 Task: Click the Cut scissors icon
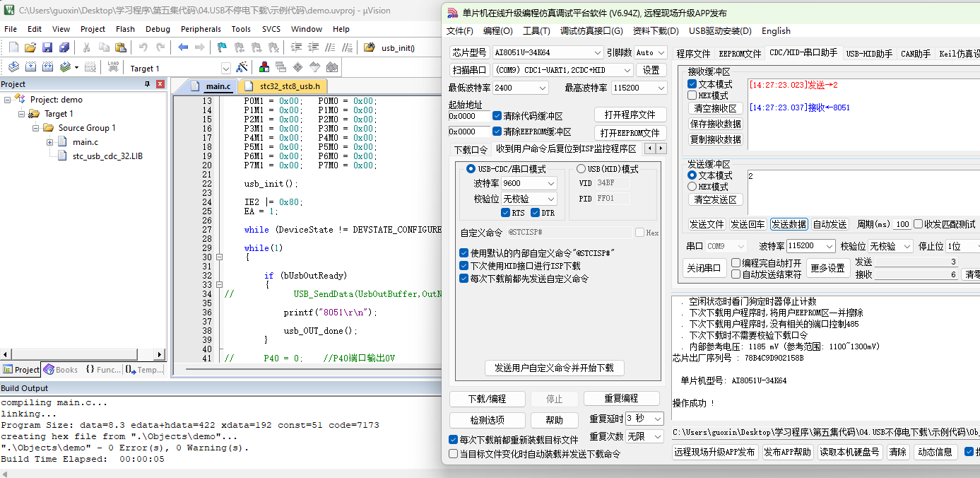[x=86, y=47]
